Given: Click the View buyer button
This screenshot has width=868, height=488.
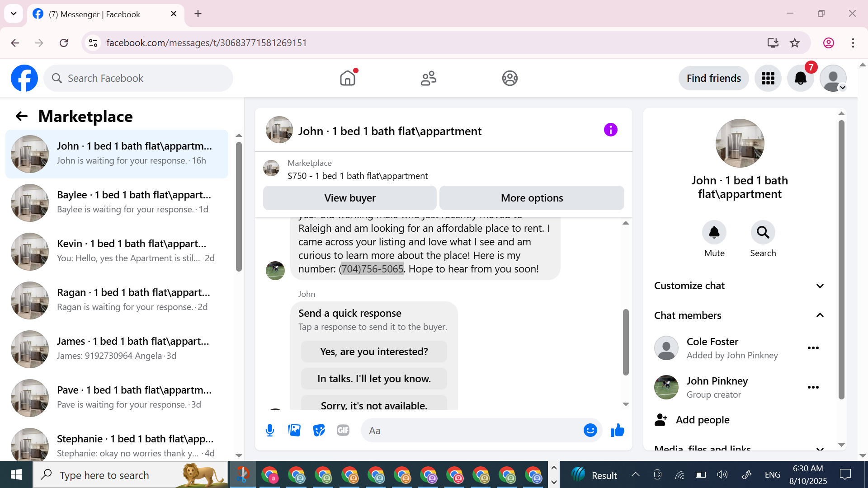Looking at the screenshot, I should 349,198.
